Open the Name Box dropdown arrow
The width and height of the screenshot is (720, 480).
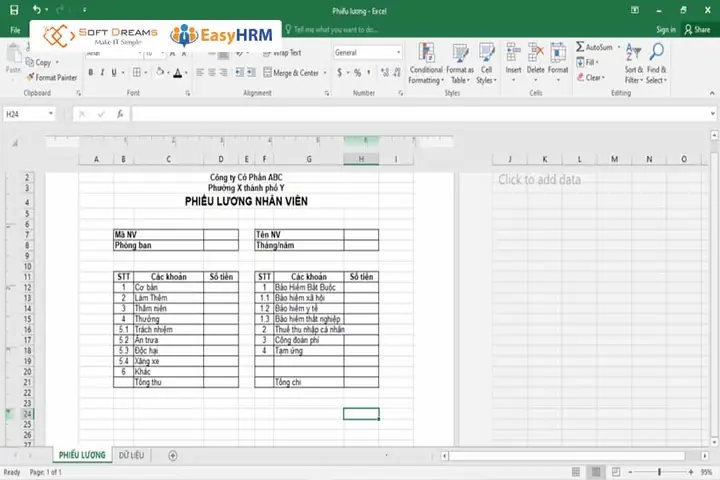point(51,114)
